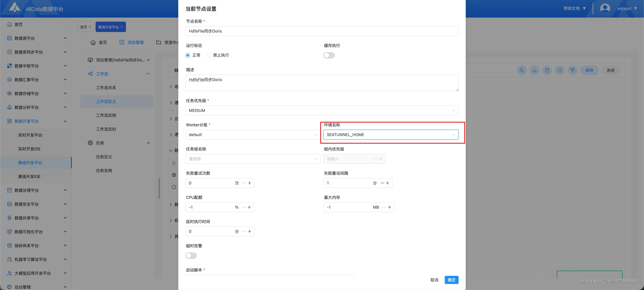Open search in the workflow canvas toolbar

522,70
